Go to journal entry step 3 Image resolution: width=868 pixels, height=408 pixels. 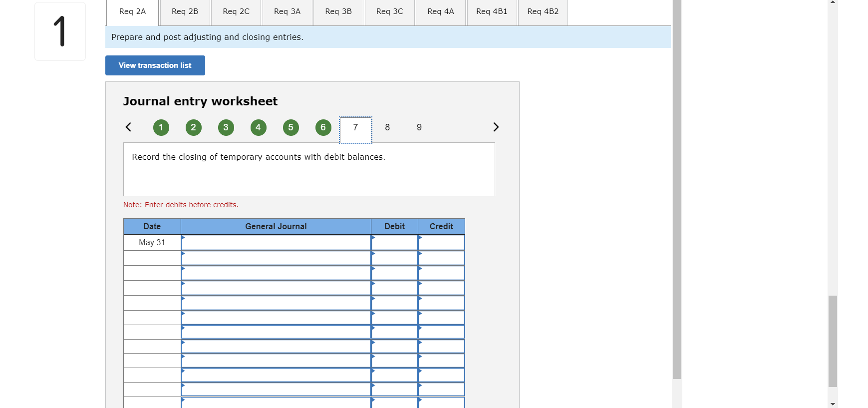(226, 127)
